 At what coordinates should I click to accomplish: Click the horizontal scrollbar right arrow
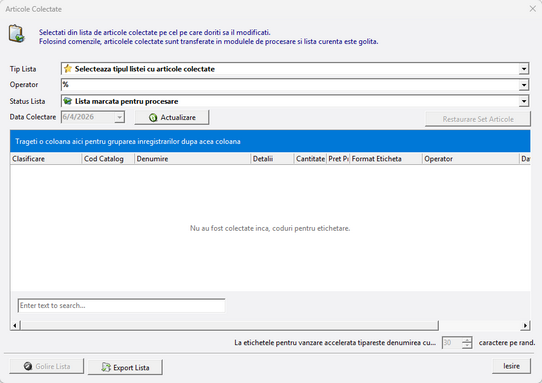(525, 325)
